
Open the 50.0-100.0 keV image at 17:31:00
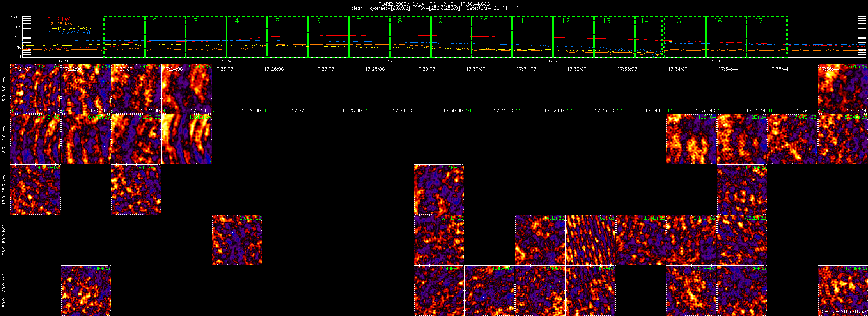540,290
